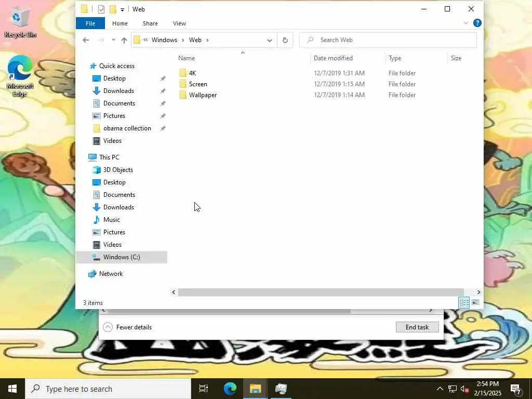Viewport: 532px width, 399px height.
Task: Switch to the View ribbon tab
Action: pyautogui.click(x=179, y=23)
